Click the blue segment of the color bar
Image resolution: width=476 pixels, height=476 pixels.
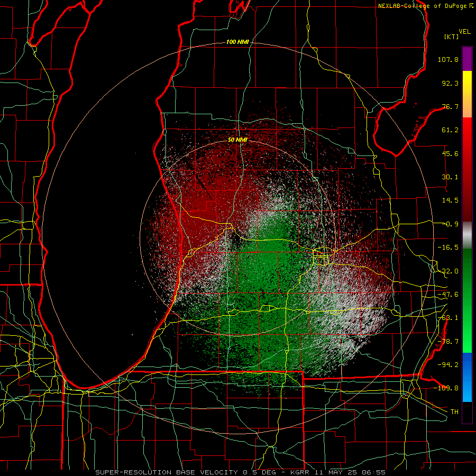coord(467,377)
